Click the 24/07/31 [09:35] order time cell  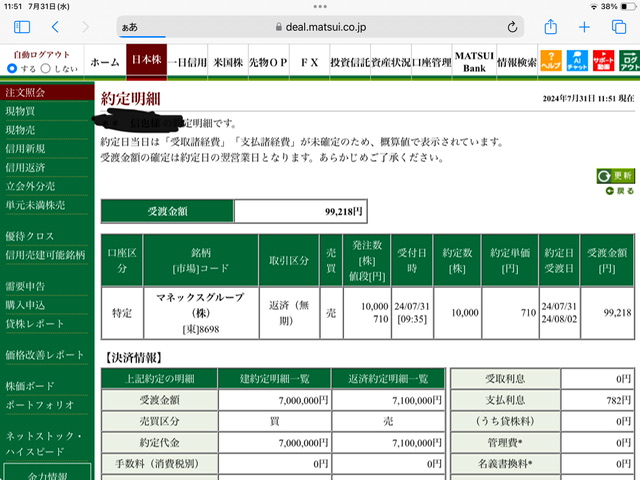tap(412, 313)
